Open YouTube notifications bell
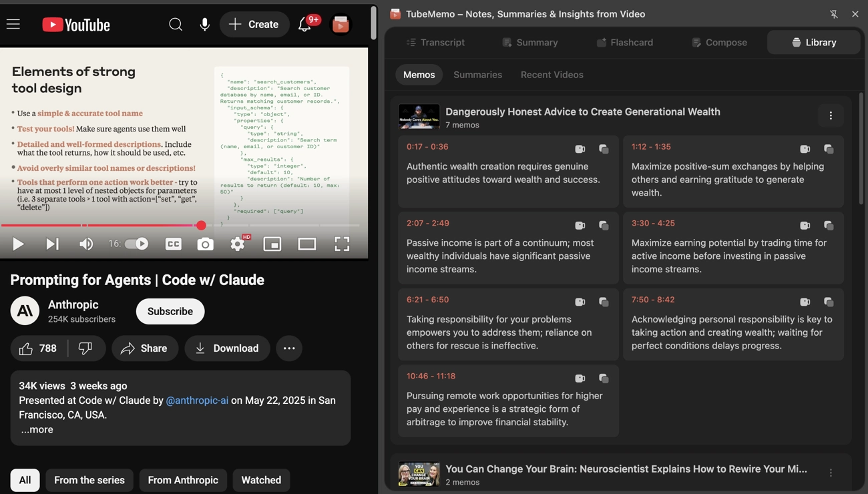This screenshot has width=868, height=494. tap(304, 25)
